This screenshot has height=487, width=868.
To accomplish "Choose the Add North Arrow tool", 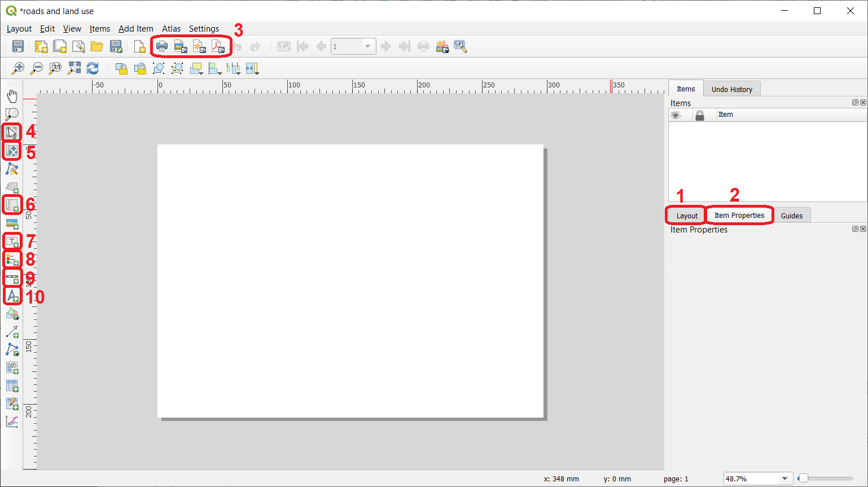I will [x=12, y=296].
